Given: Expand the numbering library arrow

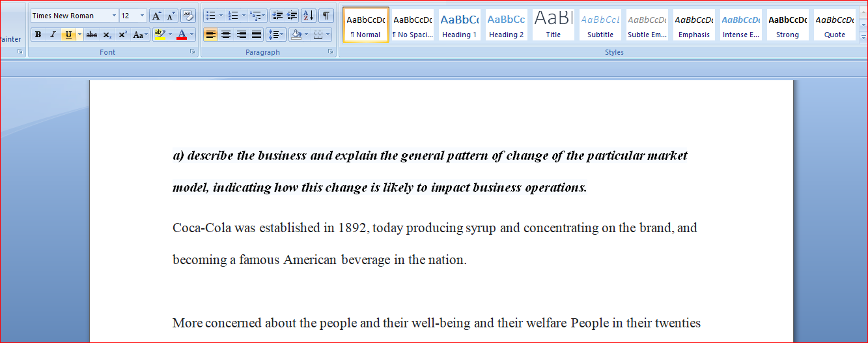Looking at the screenshot, I should pyautogui.click(x=244, y=16).
